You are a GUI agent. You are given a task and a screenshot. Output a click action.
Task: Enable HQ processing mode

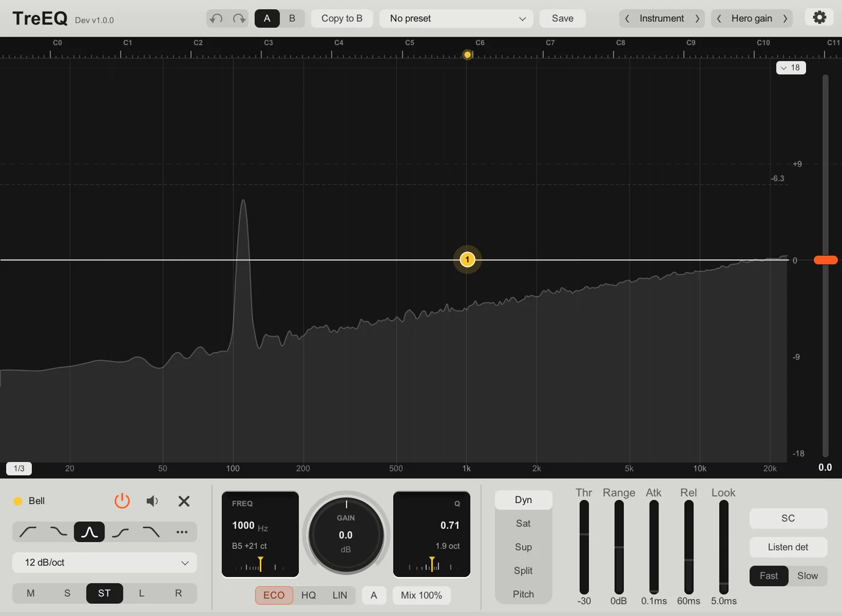coord(309,595)
